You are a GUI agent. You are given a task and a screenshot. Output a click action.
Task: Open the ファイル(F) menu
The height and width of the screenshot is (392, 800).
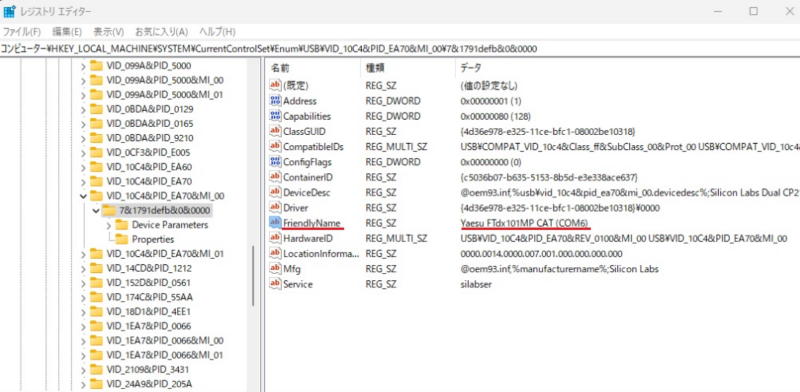tap(21, 32)
